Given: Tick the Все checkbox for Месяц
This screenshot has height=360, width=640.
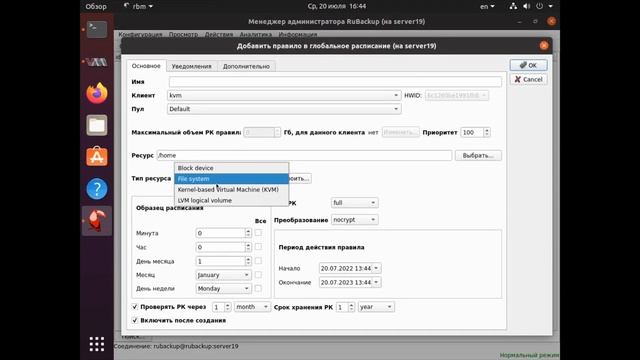Looking at the screenshot, I should (258, 275).
